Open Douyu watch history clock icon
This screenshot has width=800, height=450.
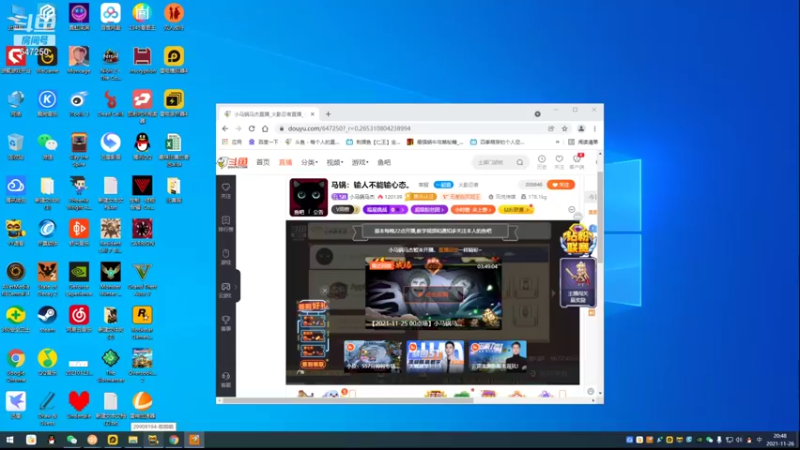pos(542,160)
